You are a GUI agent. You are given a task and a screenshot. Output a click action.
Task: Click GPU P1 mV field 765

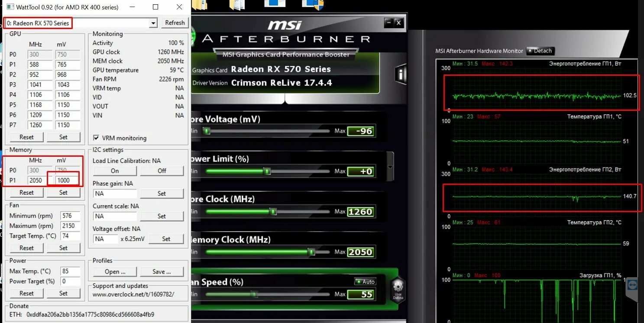pos(68,65)
